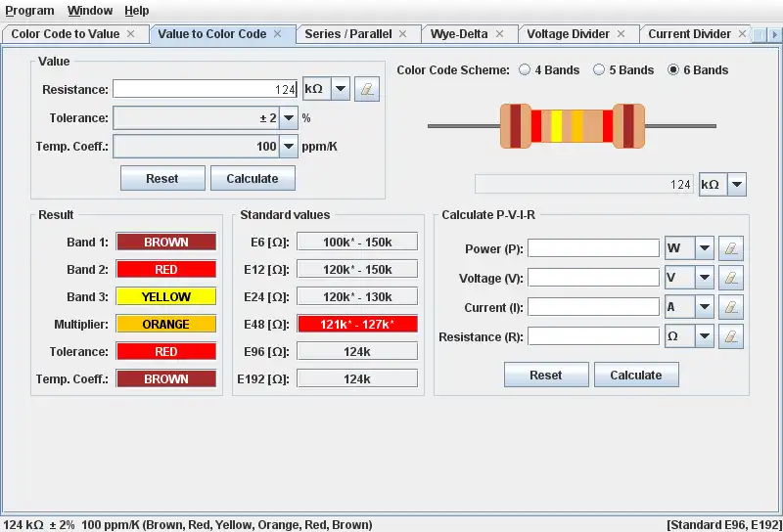Open the Tolerance percentage dropdown
Screen dimensions: 783x532
coord(289,118)
